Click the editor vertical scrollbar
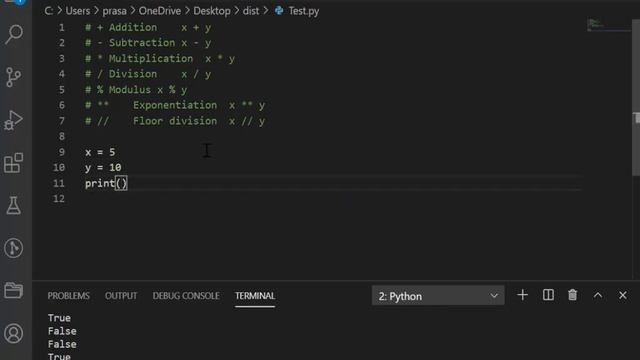This screenshot has width=640, height=360. coord(636,98)
